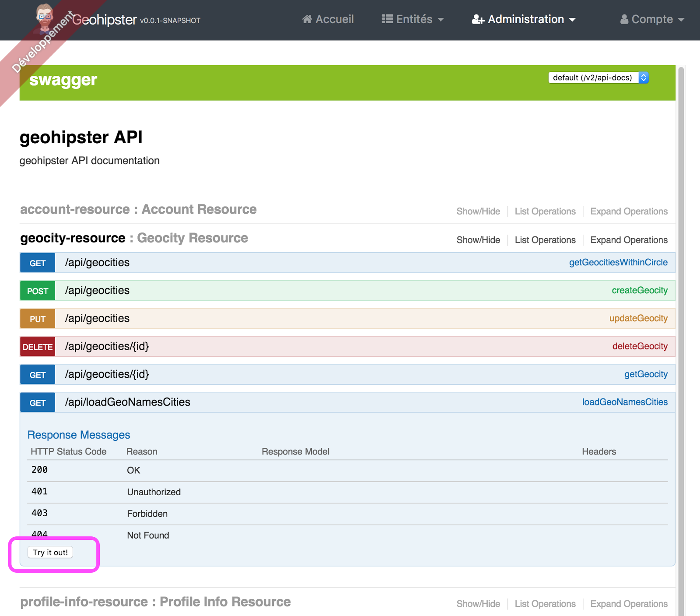700x616 pixels.
Task: Toggle Show/Hide for account-resource
Action: (478, 211)
